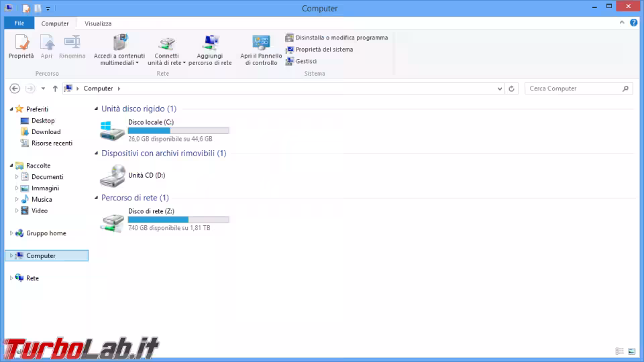Go up one folder level
Screen dimensions: 644x362
tap(55, 88)
